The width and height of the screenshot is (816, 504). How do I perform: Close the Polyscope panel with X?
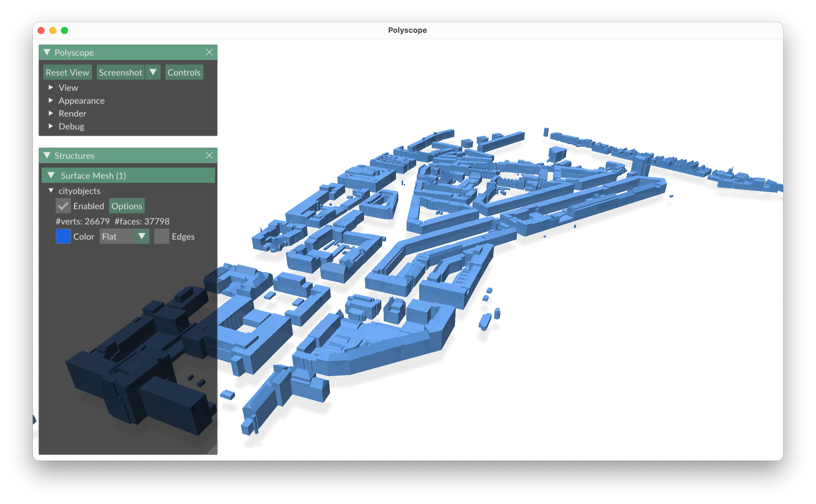coord(209,52)
